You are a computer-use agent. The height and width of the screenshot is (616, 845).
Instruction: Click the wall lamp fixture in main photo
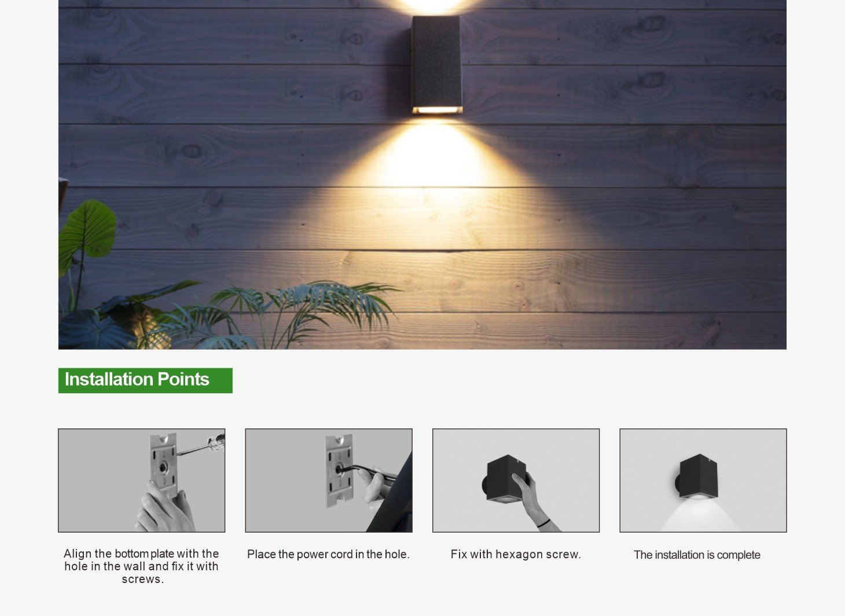[436, 64]
